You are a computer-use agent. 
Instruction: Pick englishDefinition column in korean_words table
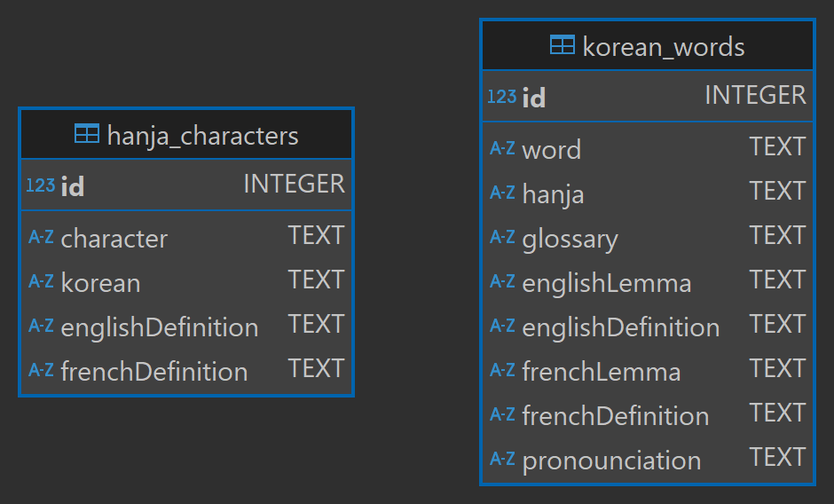click(x=620, y=327)
